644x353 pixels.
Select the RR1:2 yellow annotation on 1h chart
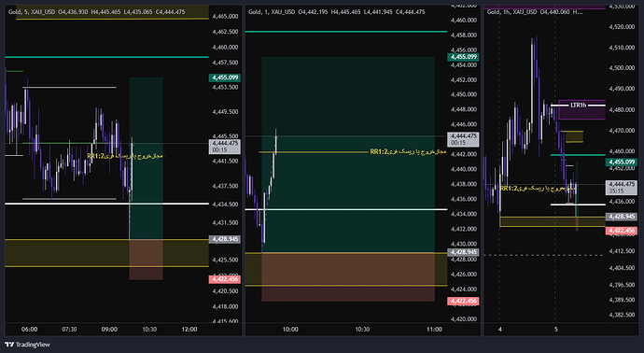click(538, 189)
